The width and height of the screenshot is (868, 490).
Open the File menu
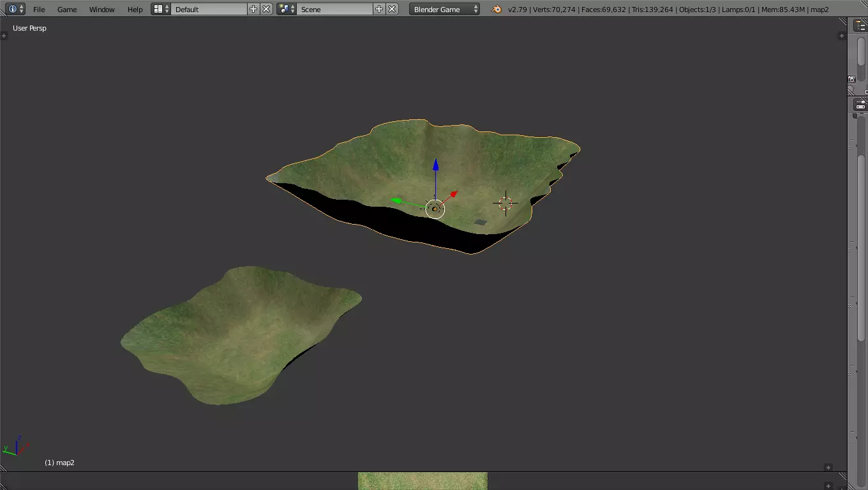coord(39,9)
